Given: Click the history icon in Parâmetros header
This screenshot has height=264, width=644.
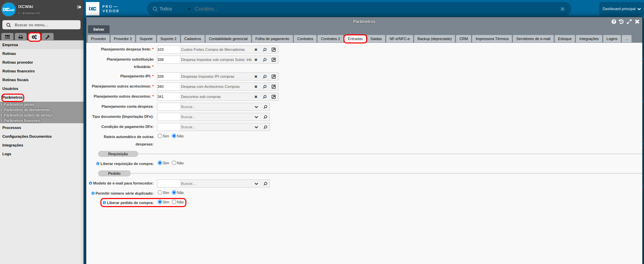Looking at the screenshot, I should click(x=621, y=22).
